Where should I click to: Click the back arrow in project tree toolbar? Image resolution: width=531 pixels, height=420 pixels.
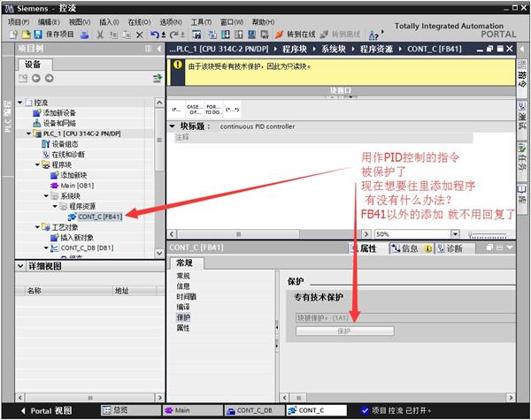click(x=36, y=78)
